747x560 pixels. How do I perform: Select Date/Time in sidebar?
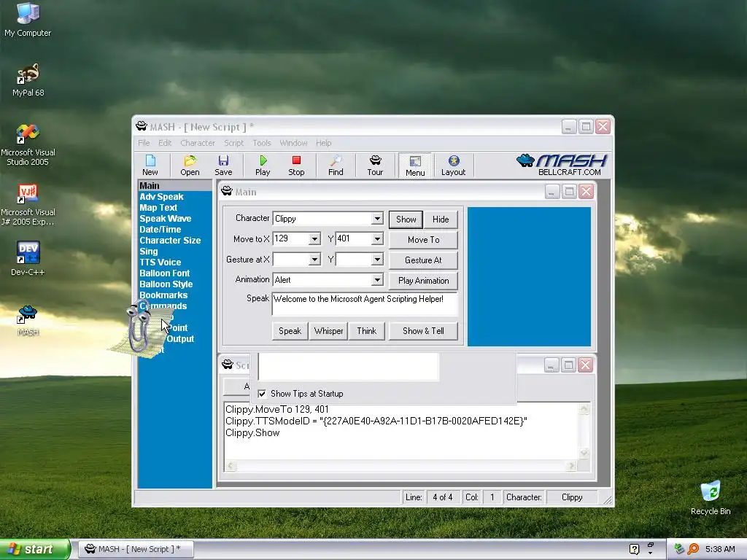click(160, 230)
